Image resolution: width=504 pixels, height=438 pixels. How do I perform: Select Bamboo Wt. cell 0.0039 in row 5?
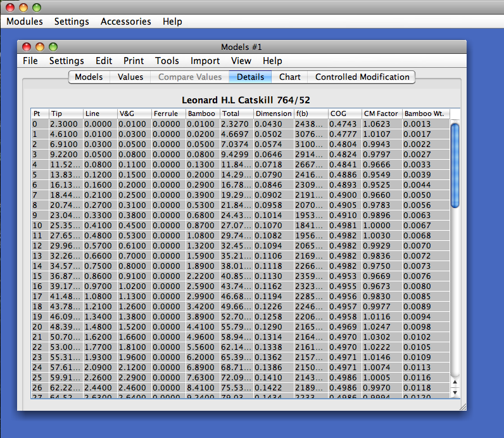tap(426, 175)
